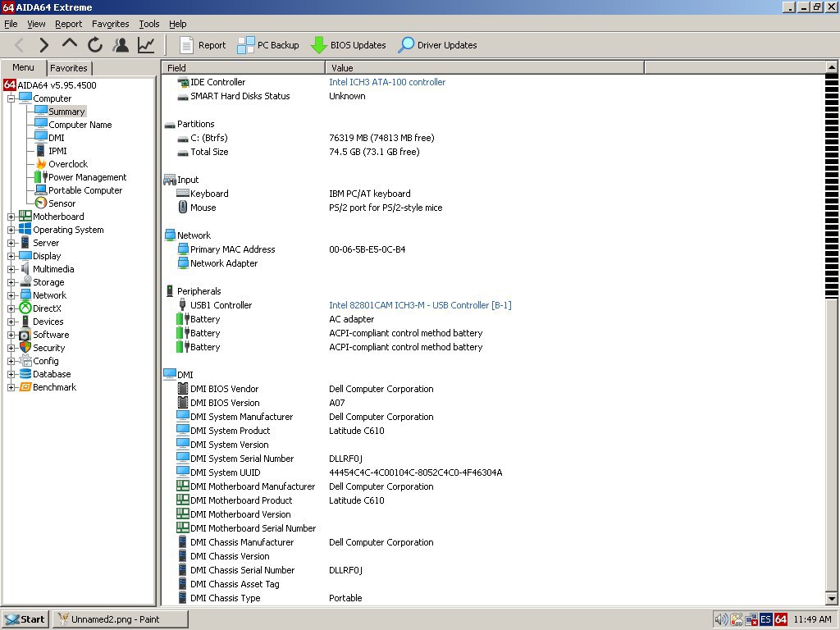Click the Mouse icon in Input section

[x=183, y=208]
